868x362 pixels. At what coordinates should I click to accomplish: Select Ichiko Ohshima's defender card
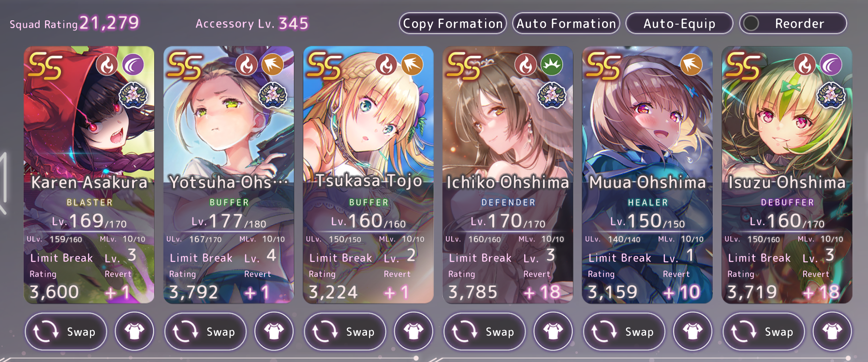pos(508,175)
